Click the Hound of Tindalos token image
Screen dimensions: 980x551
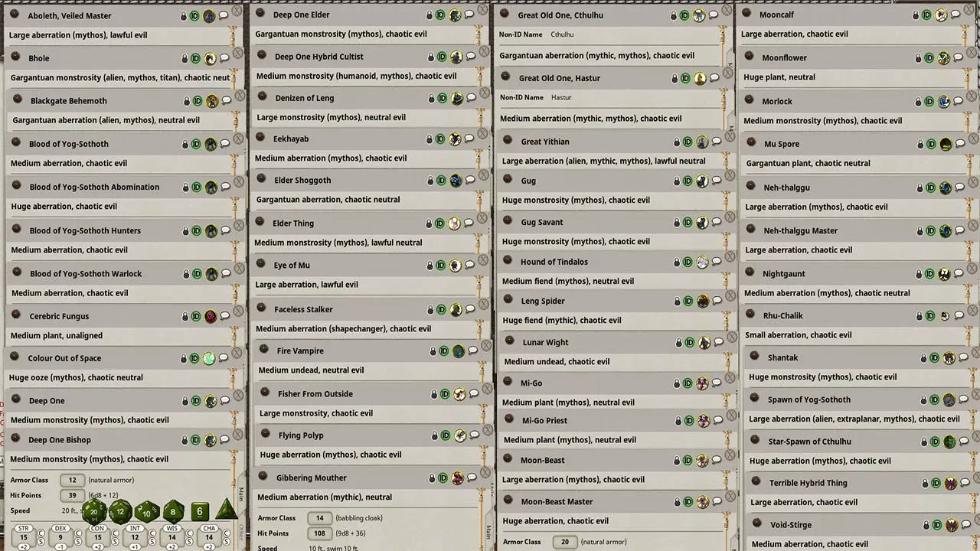703,262
